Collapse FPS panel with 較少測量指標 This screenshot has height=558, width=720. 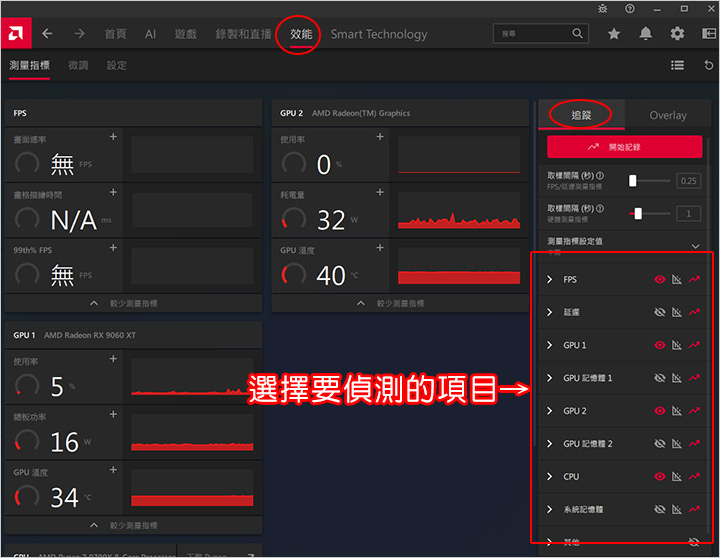coord(133,303)
